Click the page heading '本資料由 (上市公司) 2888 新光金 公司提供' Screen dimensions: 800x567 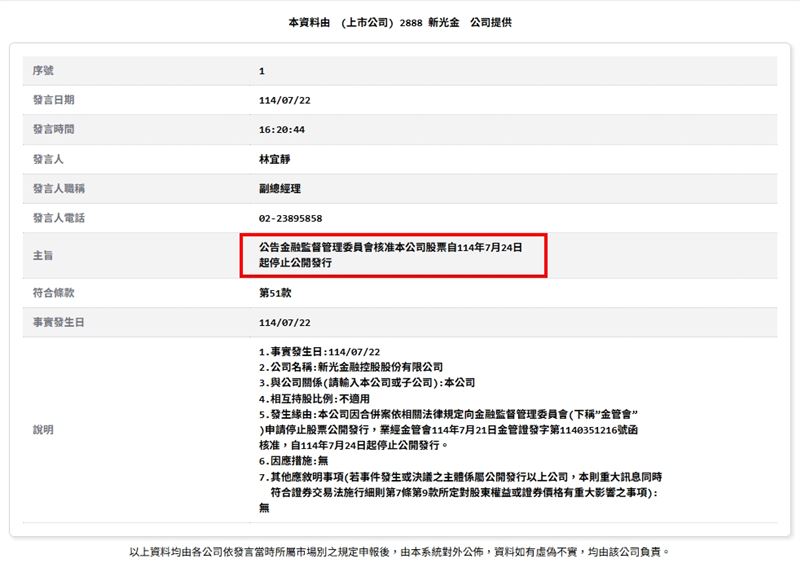pos(399,22)
